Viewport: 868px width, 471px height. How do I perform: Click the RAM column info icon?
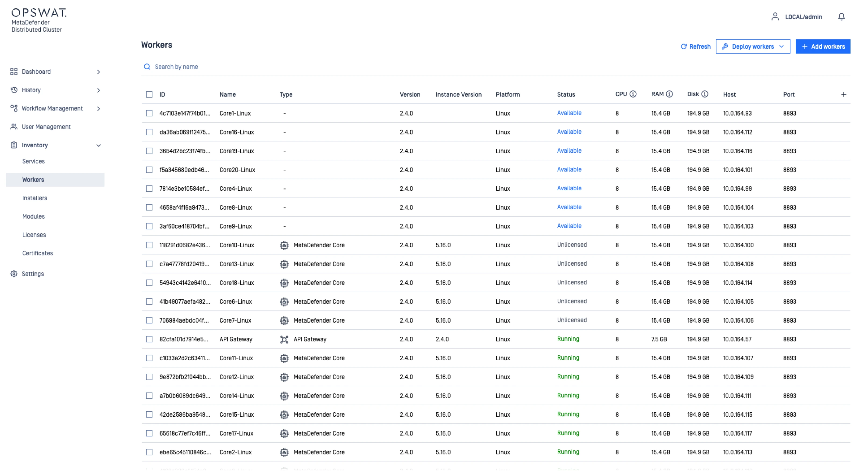(669, 94)
